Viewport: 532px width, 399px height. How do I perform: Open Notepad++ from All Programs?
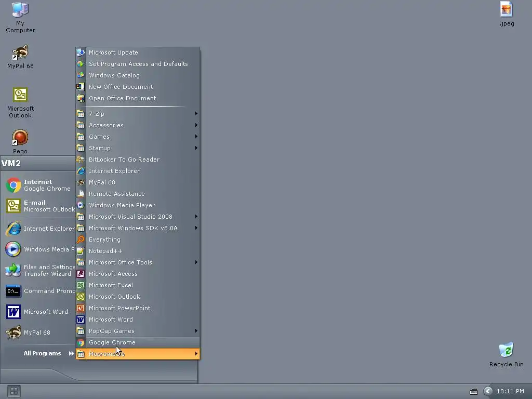[x=137, y=251]
